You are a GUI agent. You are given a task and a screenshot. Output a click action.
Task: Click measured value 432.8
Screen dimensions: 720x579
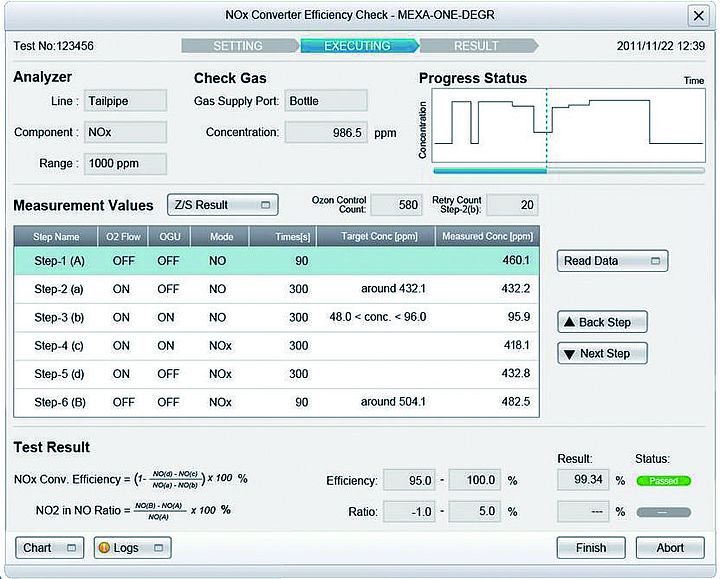516,374
